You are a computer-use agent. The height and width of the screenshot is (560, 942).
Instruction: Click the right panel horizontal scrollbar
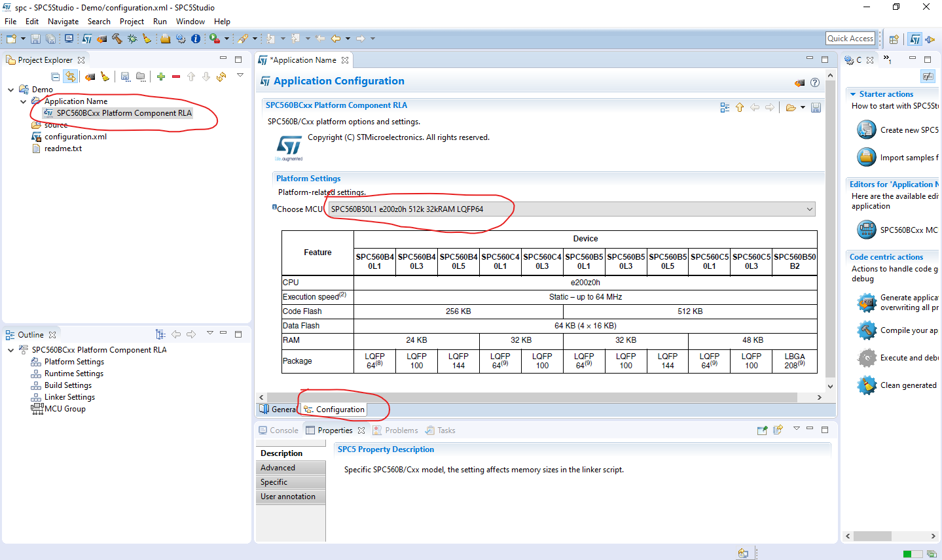coord(872,536)
